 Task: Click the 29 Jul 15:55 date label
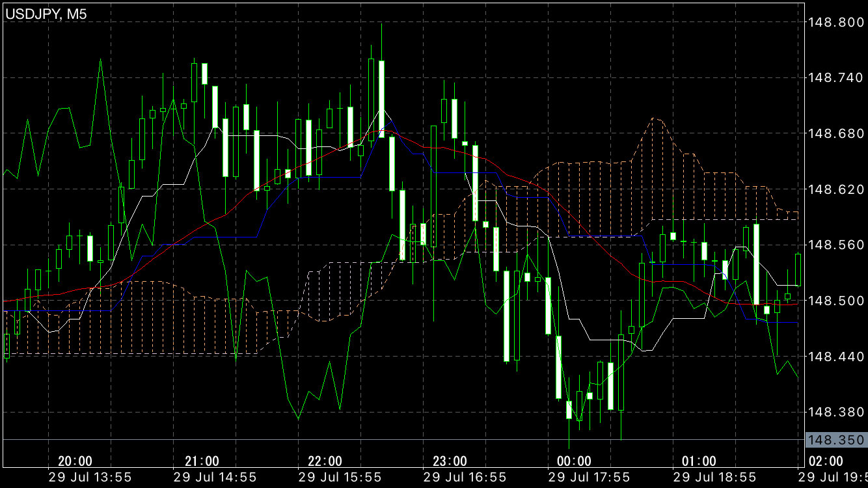(340, 477)
